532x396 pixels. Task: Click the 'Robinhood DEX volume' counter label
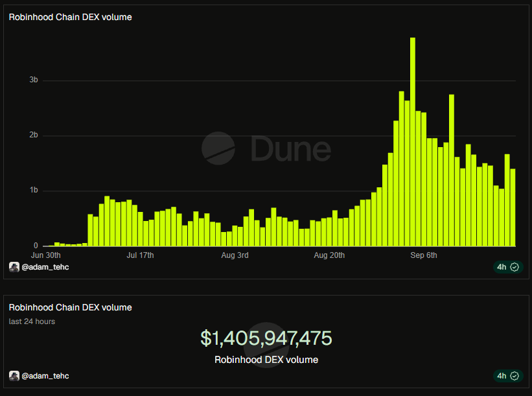pos(266,360)
